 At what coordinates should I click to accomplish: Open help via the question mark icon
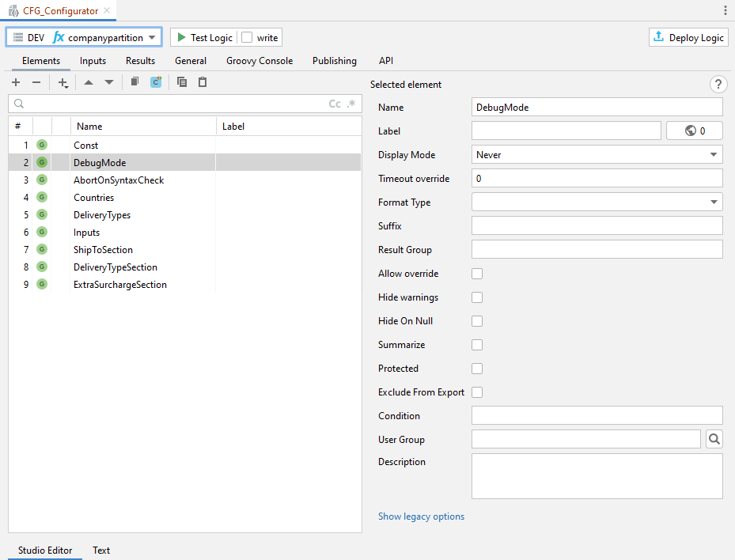pos(718,85)
